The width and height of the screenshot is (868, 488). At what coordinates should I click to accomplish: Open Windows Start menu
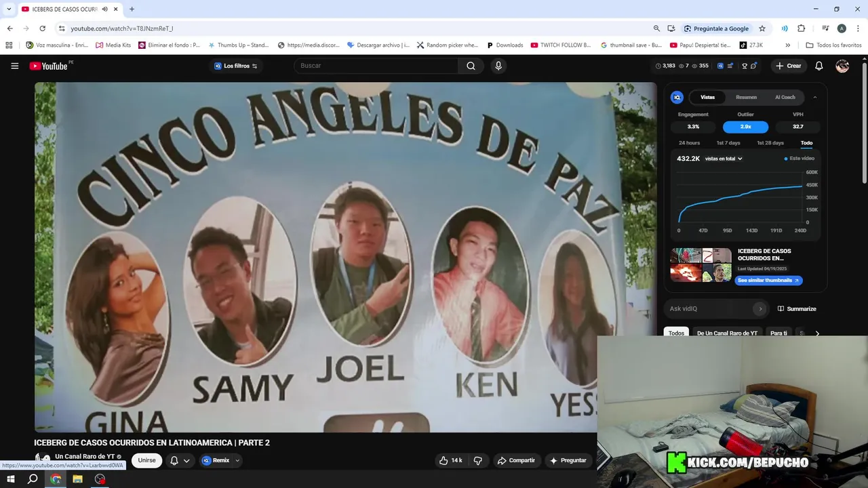click(11, 479)
